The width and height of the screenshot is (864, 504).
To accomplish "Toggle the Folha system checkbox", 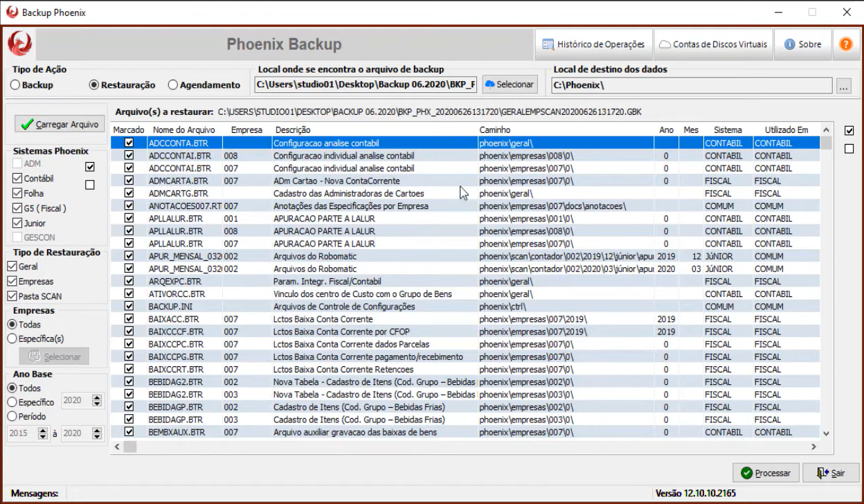I will (x=17, y=193).
